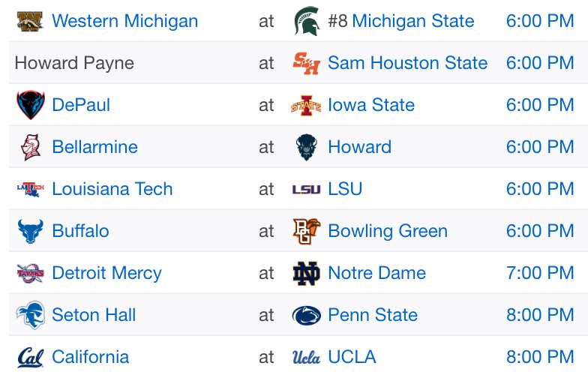Click the Howard Bison logo
This screenshot has width=588, height=375.
306,147
